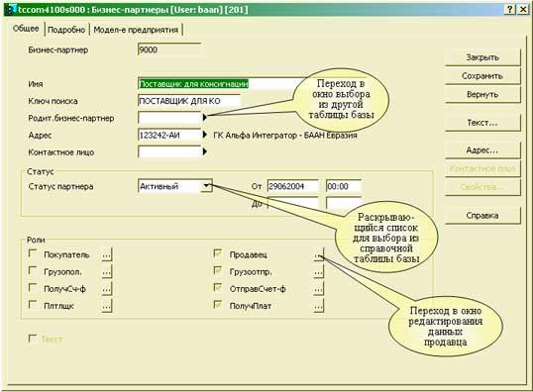The image size is (533, 392).
Task: Focus the От date field 29062004
Action: [x=292, y=186]
